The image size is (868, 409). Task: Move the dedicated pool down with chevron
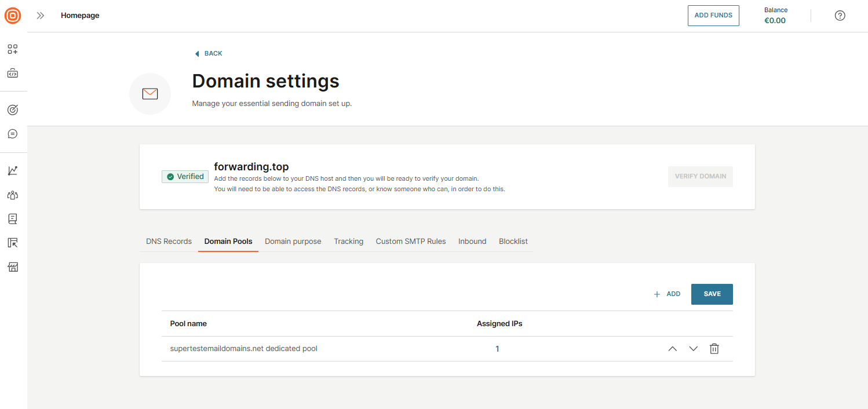pos(693,349)
